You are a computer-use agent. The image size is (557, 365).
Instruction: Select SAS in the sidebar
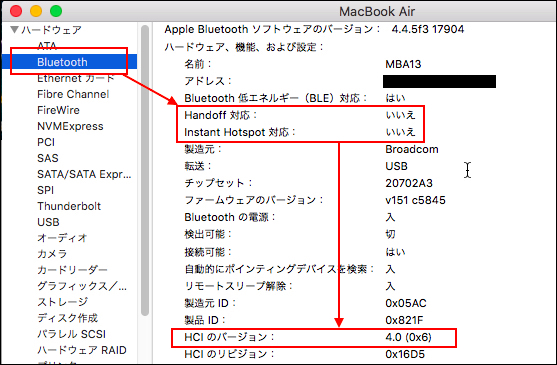[x=48, y=158]
